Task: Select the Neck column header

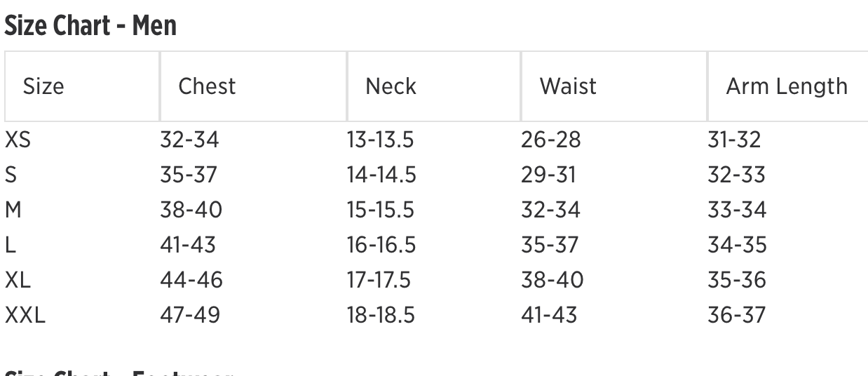Action: pos(391,86)
